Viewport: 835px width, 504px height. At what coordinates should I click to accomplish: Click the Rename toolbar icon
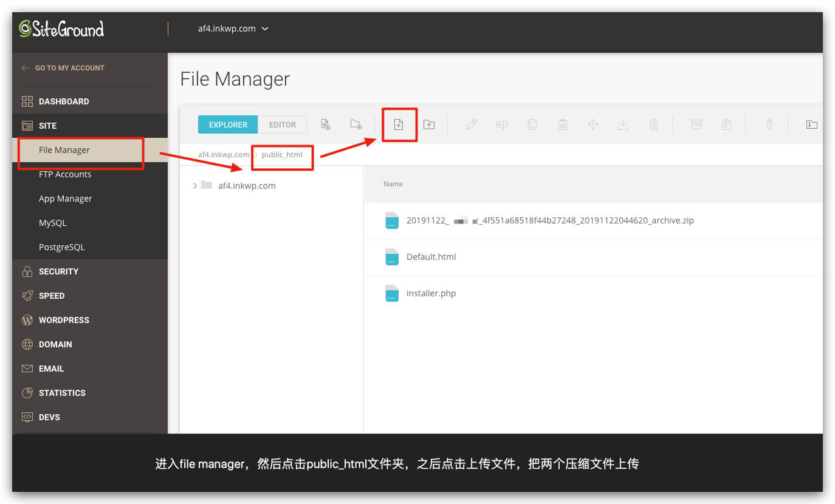pos(502,124)
